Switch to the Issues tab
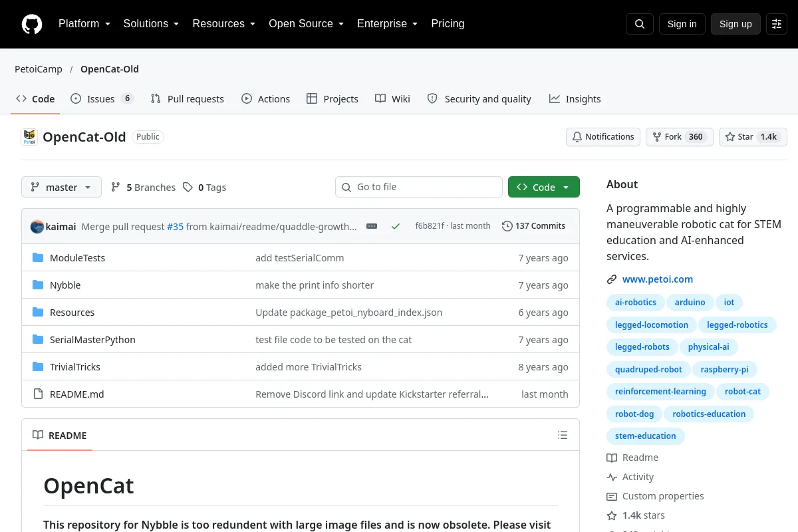This screenshot has height=532, width=798. pos(102,99)
